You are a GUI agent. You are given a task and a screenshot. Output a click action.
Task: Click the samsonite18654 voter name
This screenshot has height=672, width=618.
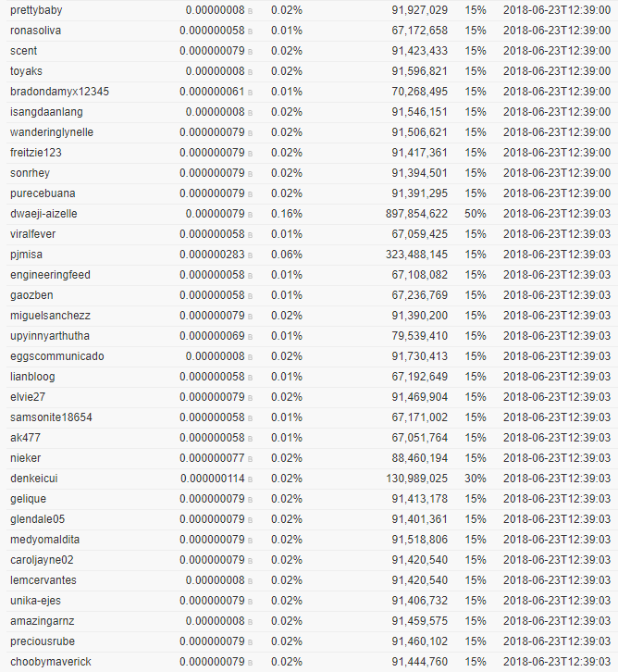[51, 417]
